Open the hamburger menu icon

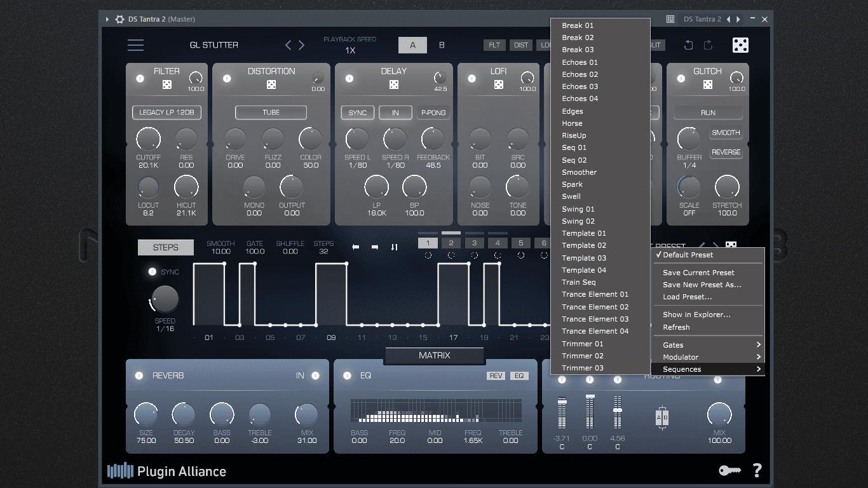click(x=135, y=45)
